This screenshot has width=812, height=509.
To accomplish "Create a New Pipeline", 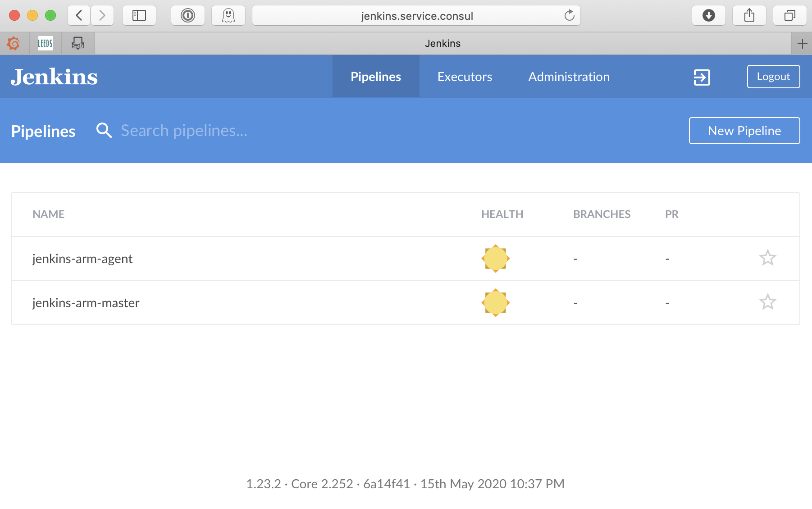I will 744,131.
